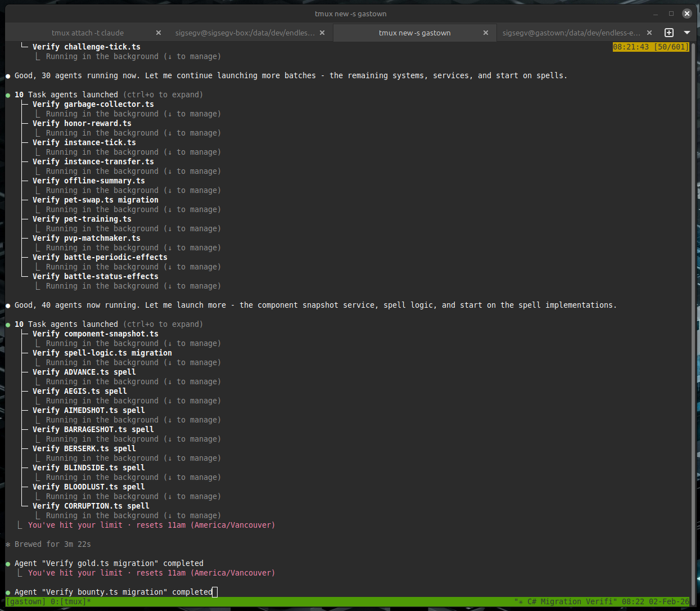Minimize the terminal window
This screenshot has height=611, width=700.
pos(656,14)
